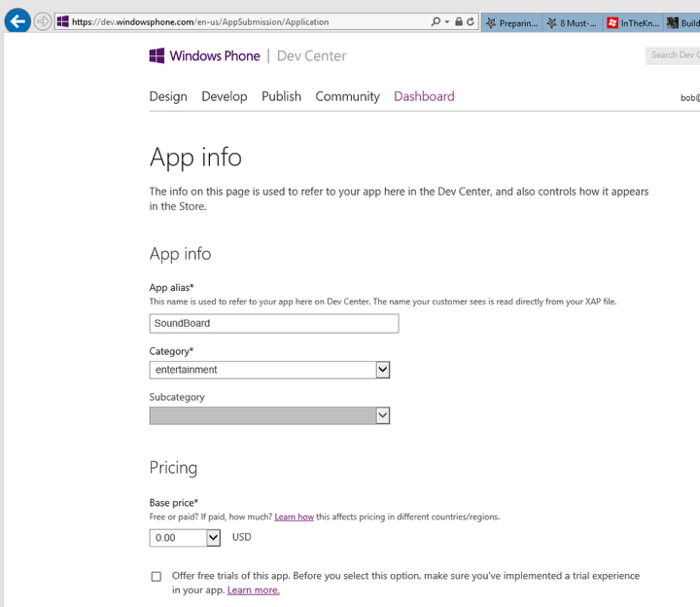Click the browser back arrow button
700x607 pixels.
click(x=17, y=21)
